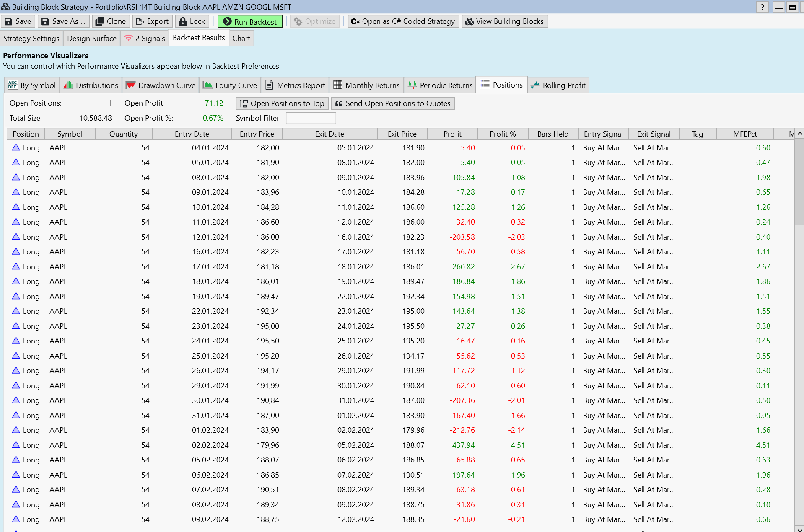Screen dimensions: 804x532
Task: Switch to the Strategy Settings tab
Action: point(31,38)
